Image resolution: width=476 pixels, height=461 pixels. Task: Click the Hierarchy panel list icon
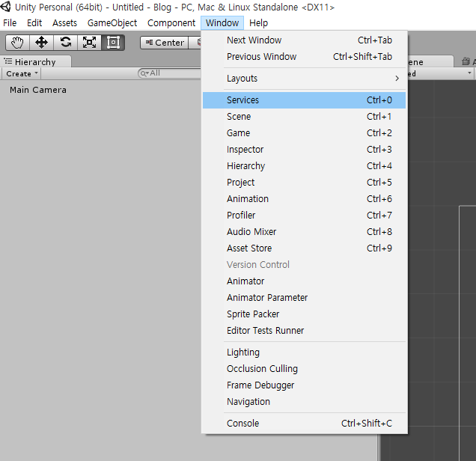(x=8, y=61)
